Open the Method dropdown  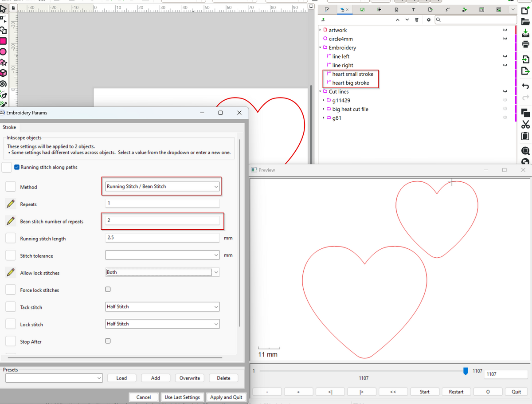point(162,186)
